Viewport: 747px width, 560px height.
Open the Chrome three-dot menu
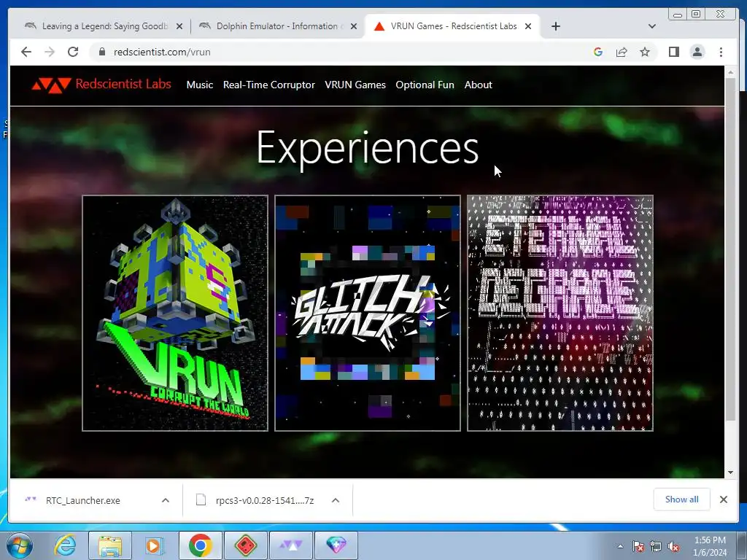721,52
